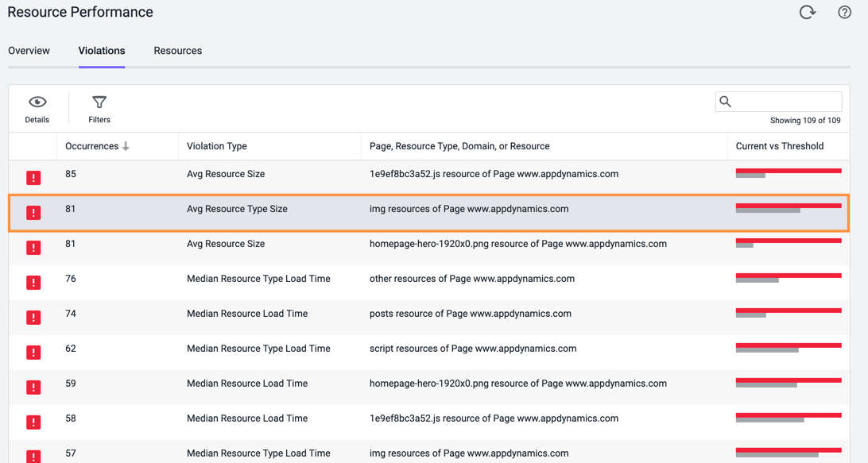Click the red alert icon for 76 occurrences

tap(33, 282)
